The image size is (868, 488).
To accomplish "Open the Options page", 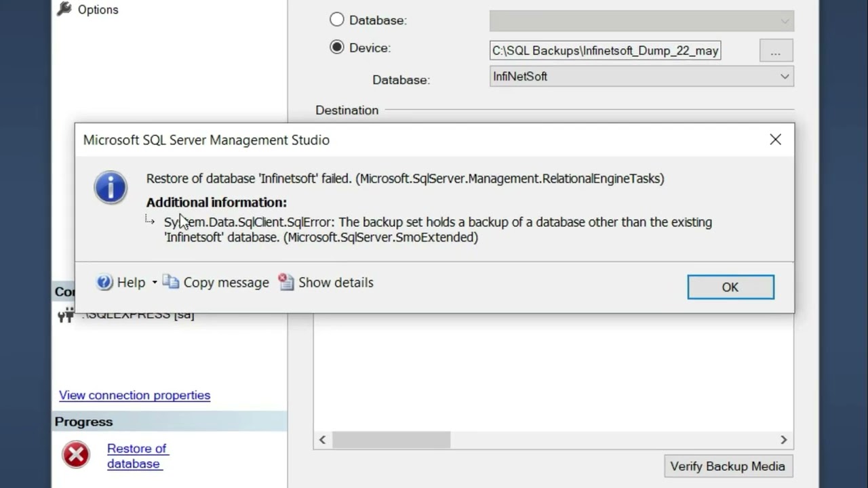I will tap(98, 9).
